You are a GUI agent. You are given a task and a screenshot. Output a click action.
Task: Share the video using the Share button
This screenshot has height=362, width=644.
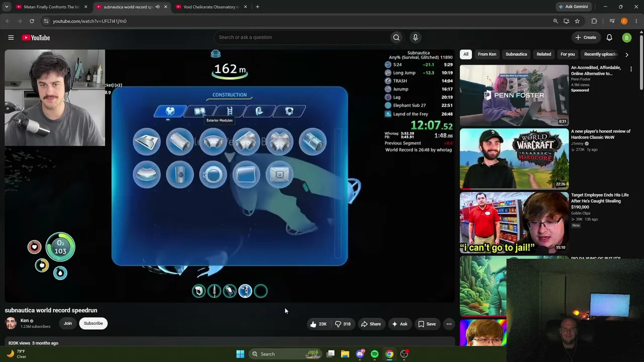(x=371, y=324)
